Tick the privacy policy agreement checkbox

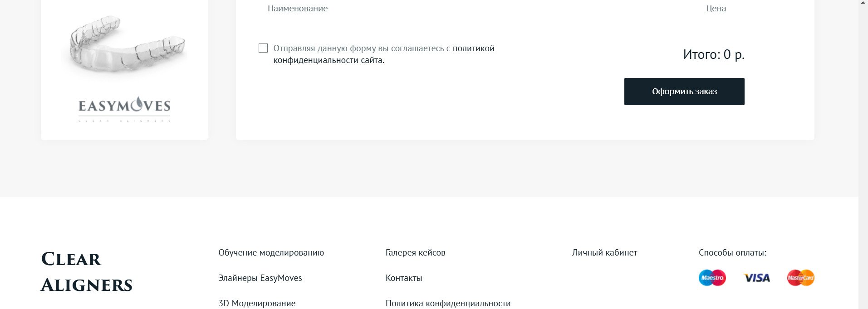[263, 48]
